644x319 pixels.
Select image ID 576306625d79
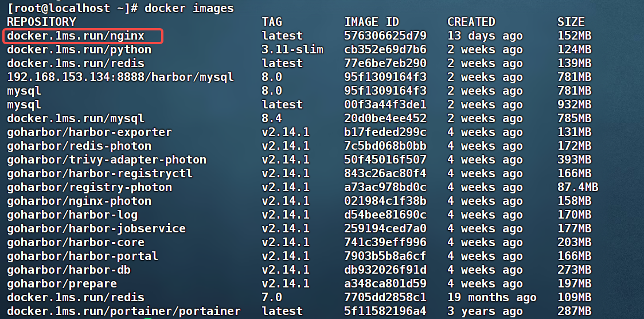click(x=385, y=36)
